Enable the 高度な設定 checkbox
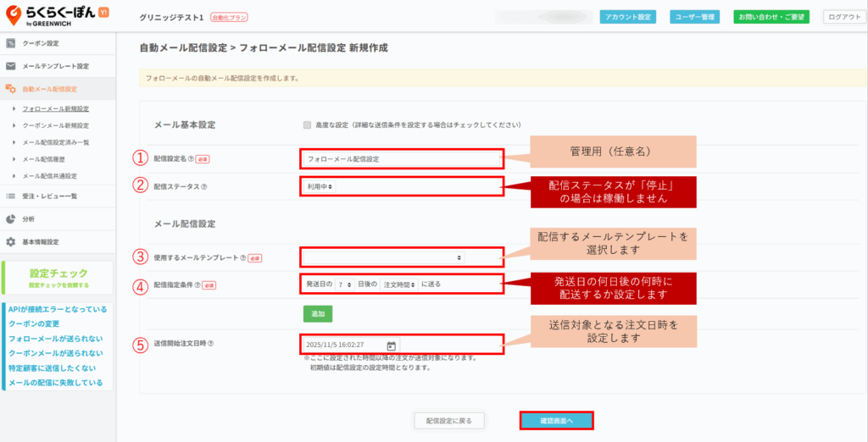The width and height of the screenshot is (868, 442). (x=307, y=125)
